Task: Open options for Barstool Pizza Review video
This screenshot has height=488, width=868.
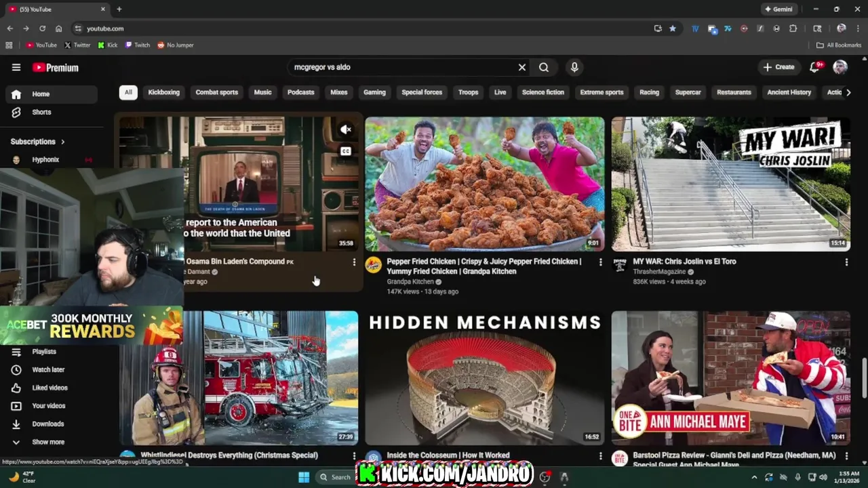Action: click(846, 456)
